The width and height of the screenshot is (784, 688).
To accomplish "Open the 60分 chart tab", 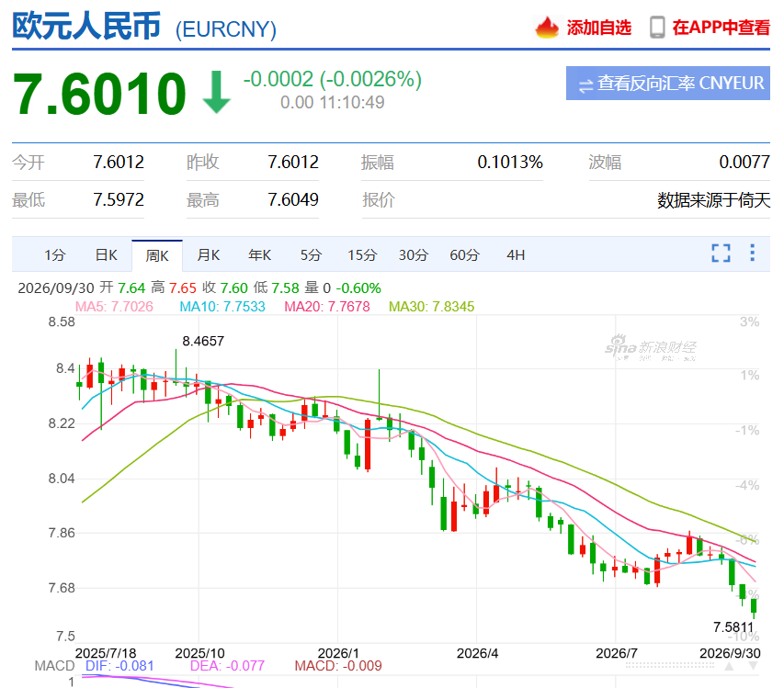I will (x=464, y=255).
